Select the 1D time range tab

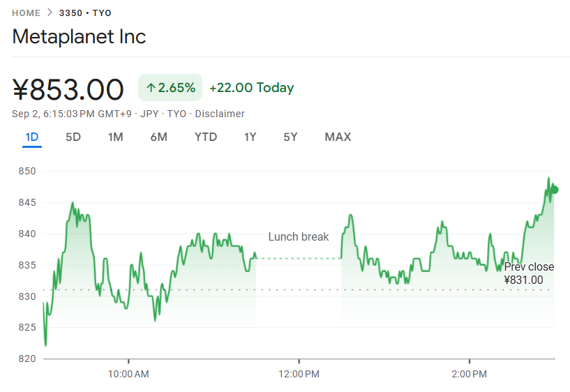[x=32, y=137]
